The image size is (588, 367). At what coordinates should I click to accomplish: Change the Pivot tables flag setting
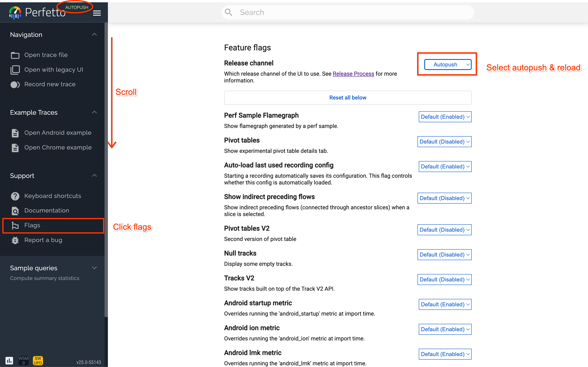tap(444, 141)
